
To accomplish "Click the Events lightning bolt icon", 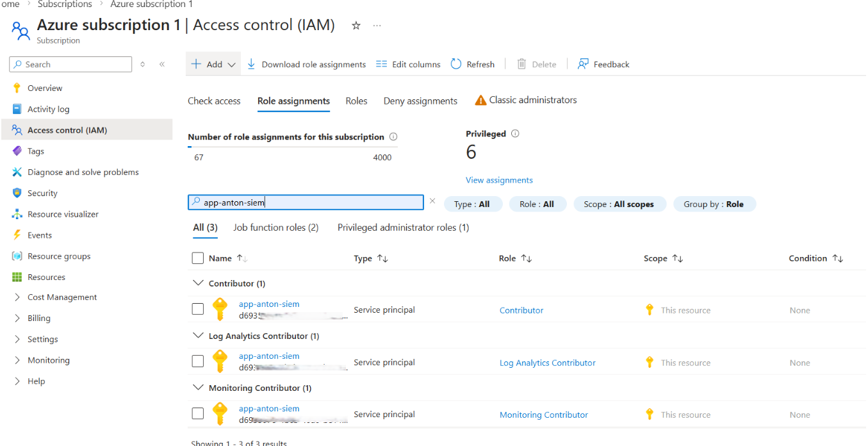I will point(17,235).
